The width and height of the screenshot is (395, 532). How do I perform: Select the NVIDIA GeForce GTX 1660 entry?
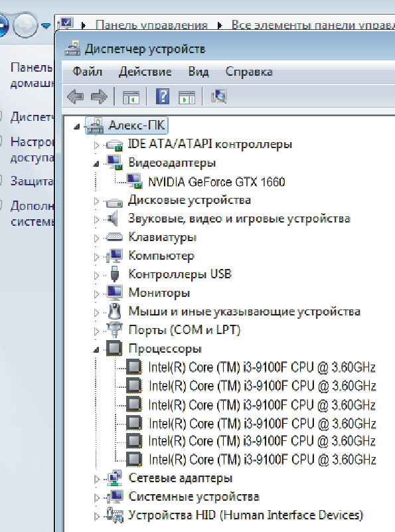[x=216, y=182]
